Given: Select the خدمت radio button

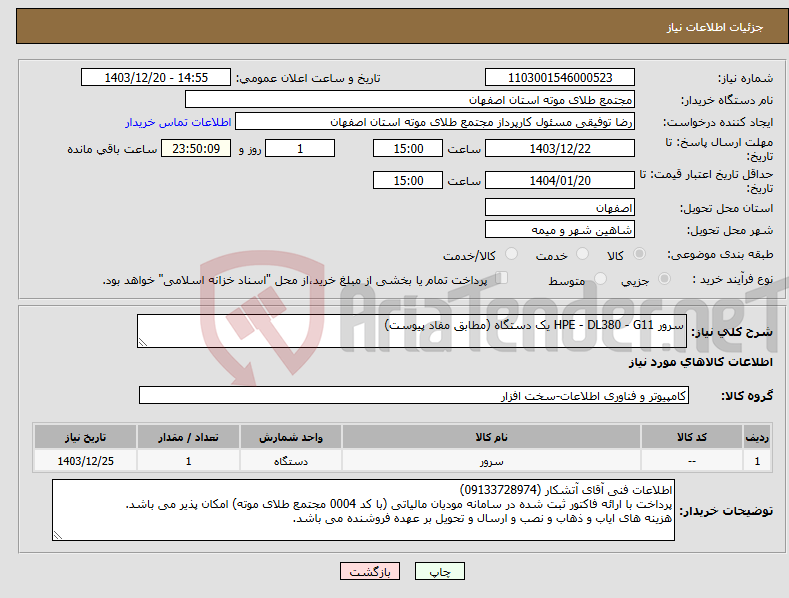Looking at the screenshot, I should point(582,254).
